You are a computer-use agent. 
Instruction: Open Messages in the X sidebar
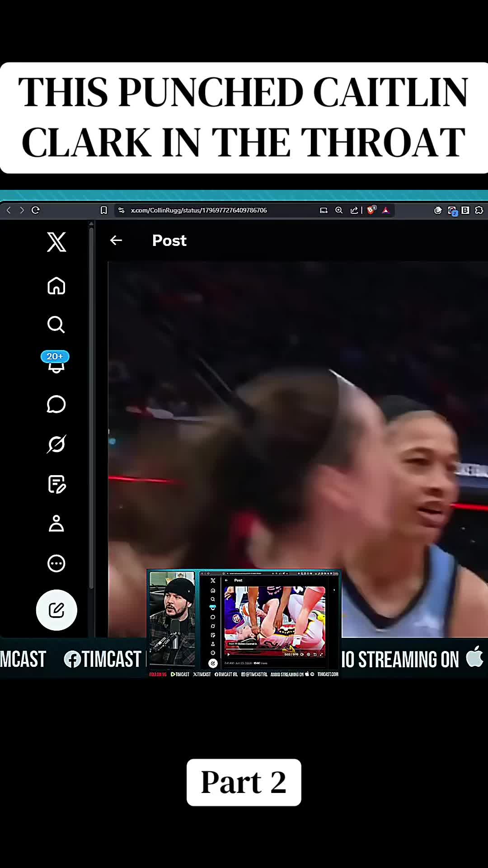pyautogui.click(x=56, y=404)
